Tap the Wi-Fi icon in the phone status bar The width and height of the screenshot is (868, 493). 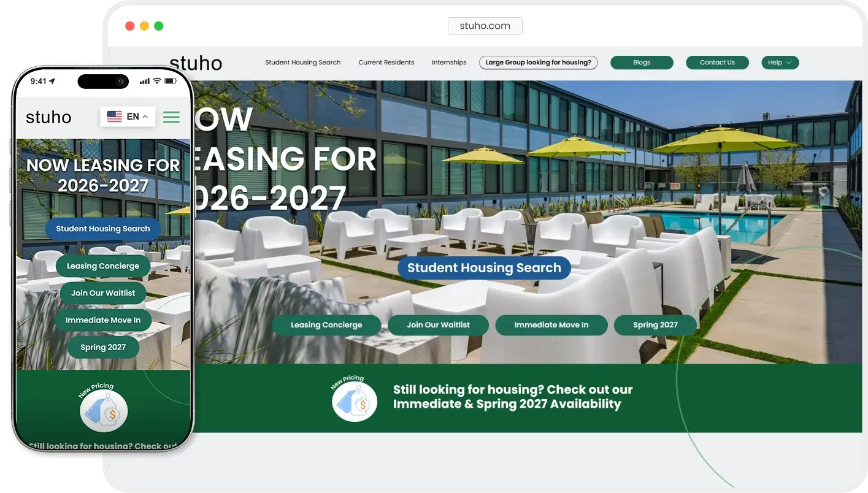[x=157, y=81]
